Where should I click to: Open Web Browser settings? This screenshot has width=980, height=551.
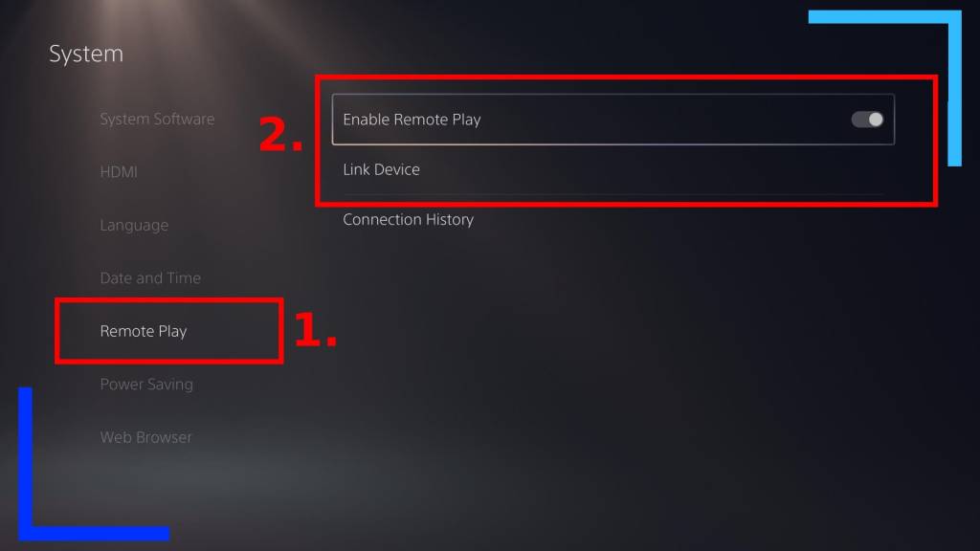(x=145, y=437)
